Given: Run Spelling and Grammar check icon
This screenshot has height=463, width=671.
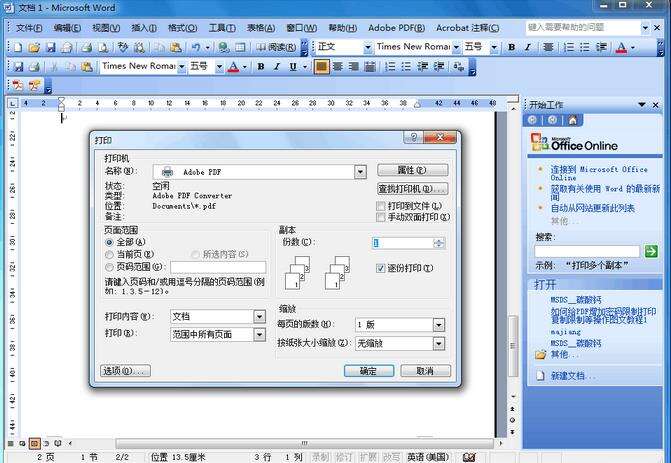Looking at the screenshot, I should [123, 47].
